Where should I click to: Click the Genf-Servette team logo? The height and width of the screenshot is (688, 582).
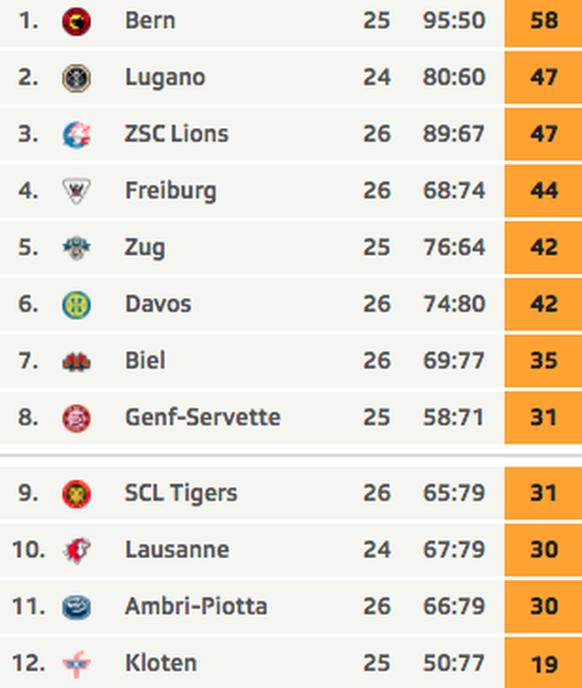tap(76, 418)
